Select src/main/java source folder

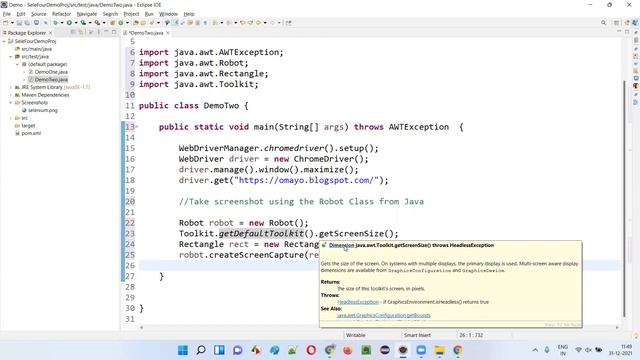36,49
